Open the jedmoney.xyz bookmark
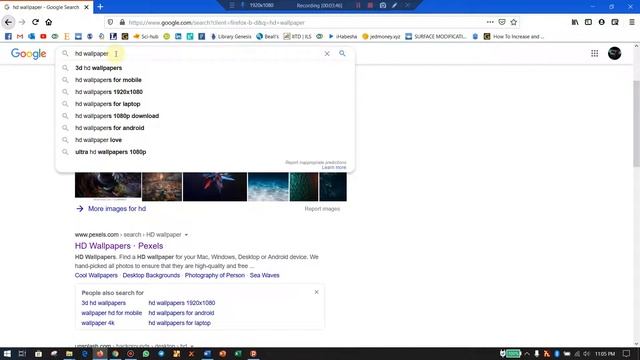This screenshot has width=640, height=360. [381, 36]
